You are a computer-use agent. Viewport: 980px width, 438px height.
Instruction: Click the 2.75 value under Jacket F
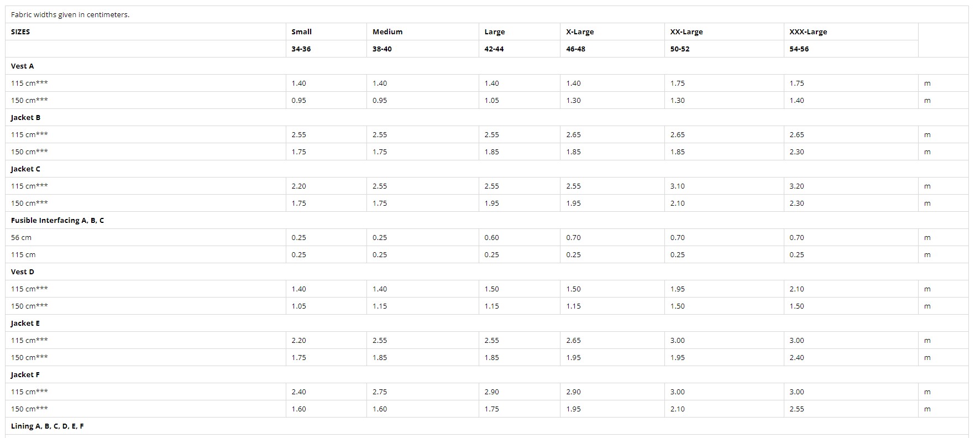pyautogui.click(x=380, y=392)
